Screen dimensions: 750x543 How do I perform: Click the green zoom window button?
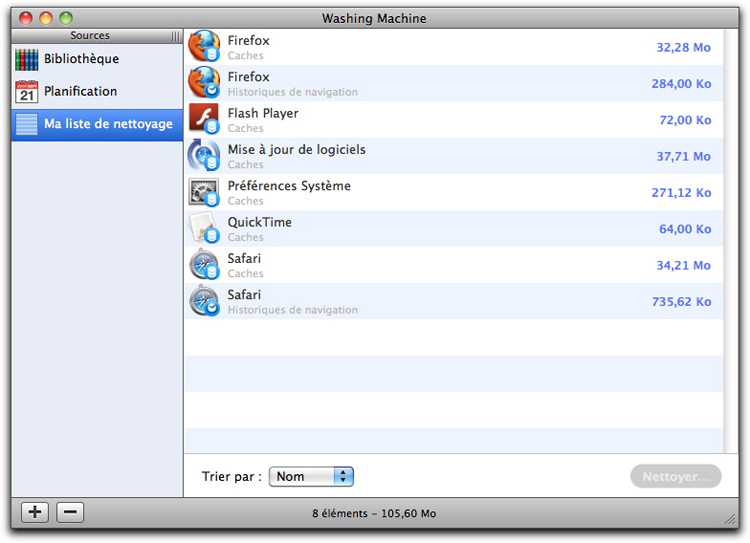[66, 18]
